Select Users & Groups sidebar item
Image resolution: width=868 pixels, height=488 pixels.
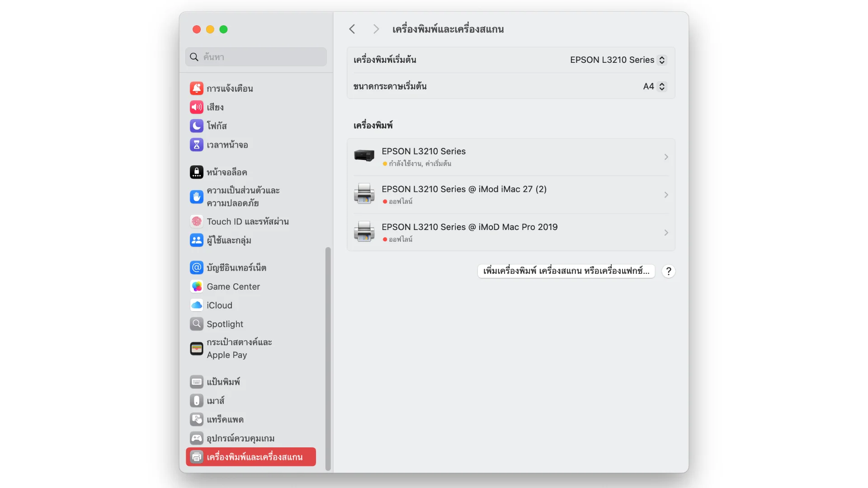click(x=229, y=240)
